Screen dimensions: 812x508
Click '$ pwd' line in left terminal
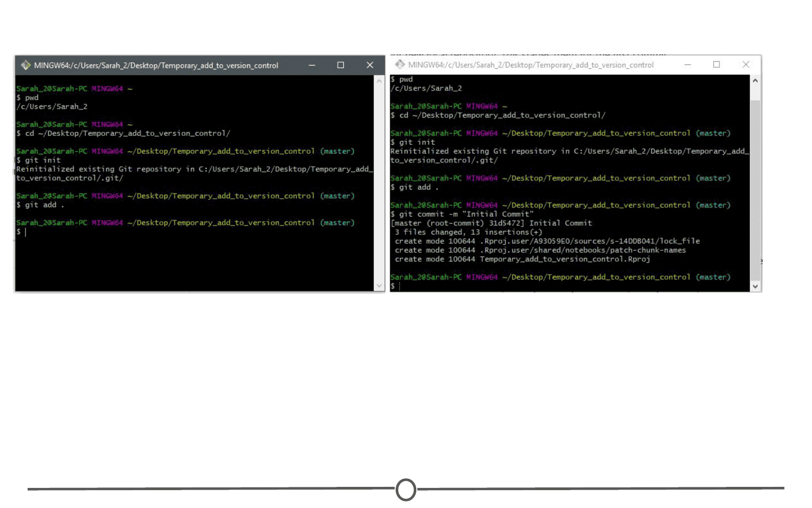click(28, 97)
